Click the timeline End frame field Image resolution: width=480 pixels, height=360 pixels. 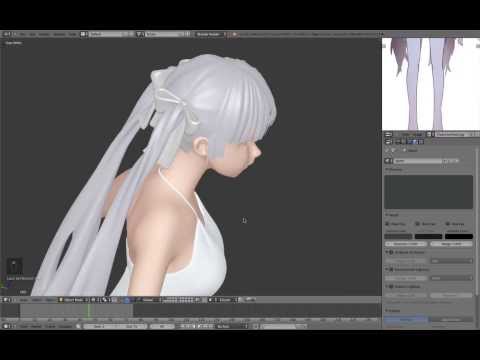[x=131, y=326]
